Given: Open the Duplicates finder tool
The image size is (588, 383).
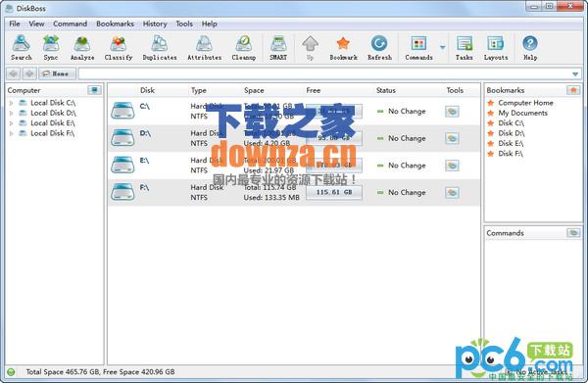Looking at the screenshot, I should 160,48.
